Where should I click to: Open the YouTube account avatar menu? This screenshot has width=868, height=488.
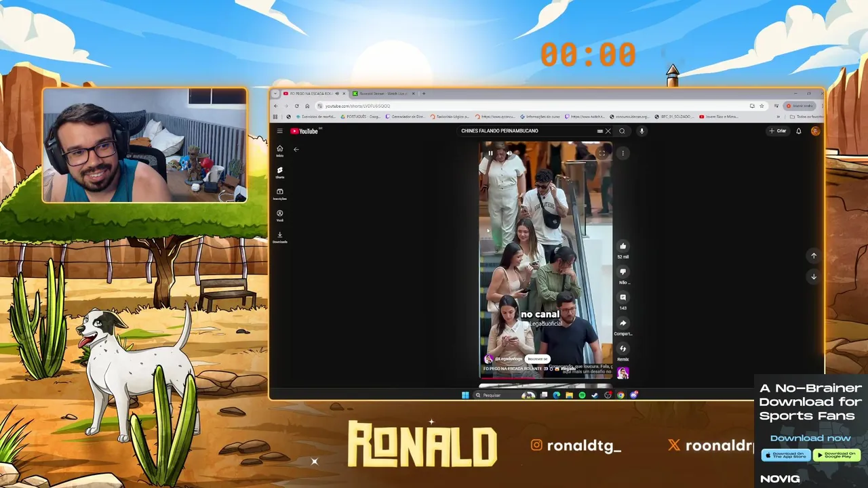815,131
